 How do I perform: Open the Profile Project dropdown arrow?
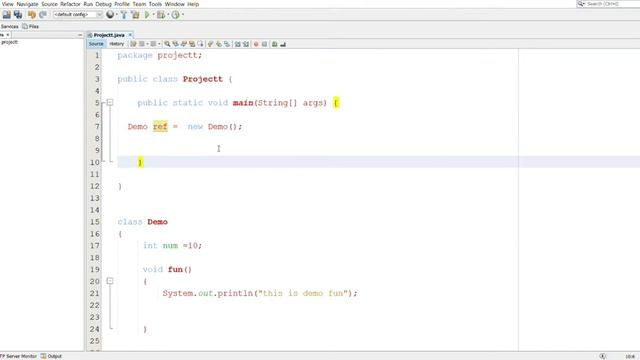182,15
